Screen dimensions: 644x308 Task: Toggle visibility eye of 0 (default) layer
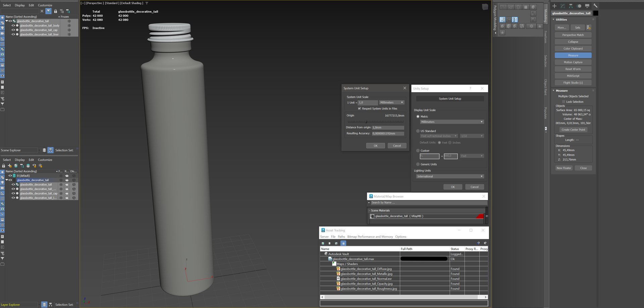(x=10, y=176)
